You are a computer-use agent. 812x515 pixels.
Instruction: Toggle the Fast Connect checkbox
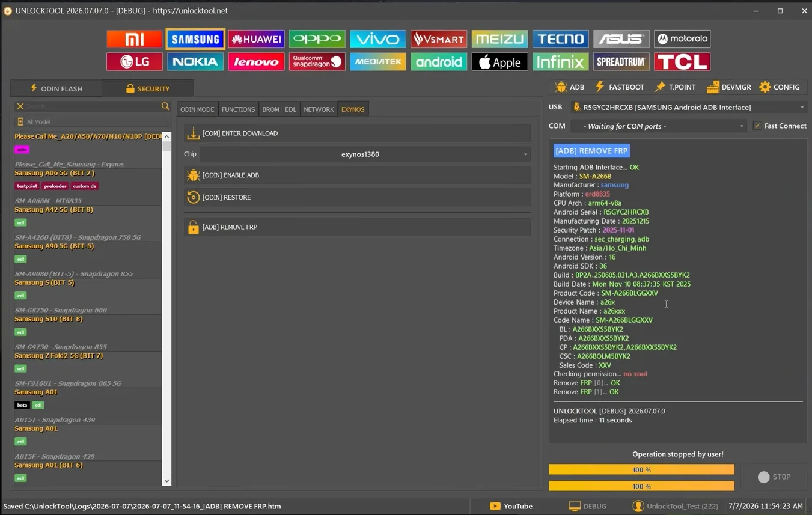coord(757,126)
